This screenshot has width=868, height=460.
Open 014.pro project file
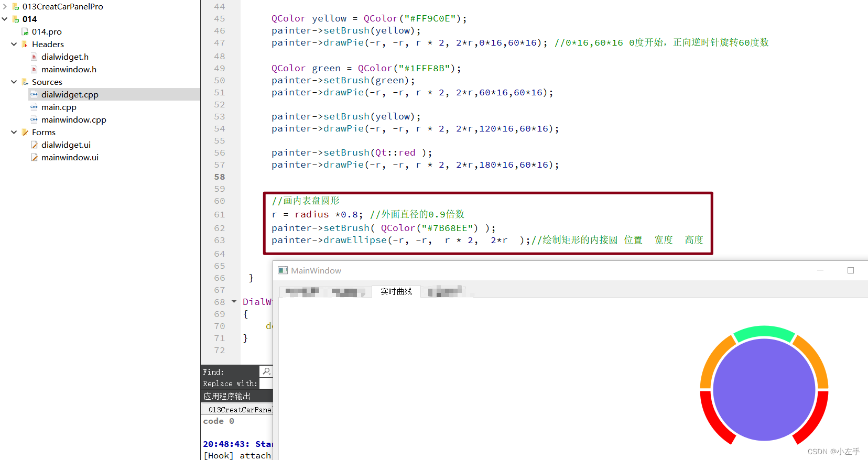click(47, 31)
